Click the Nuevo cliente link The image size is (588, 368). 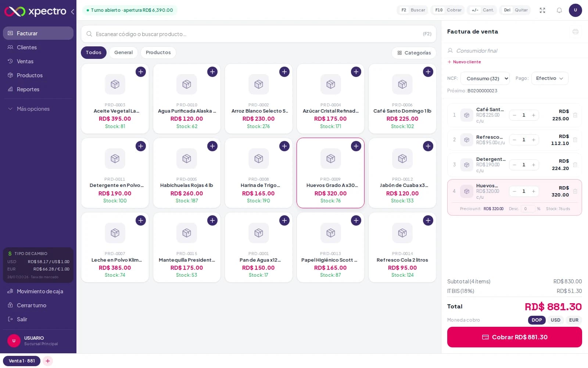(464, 62)
